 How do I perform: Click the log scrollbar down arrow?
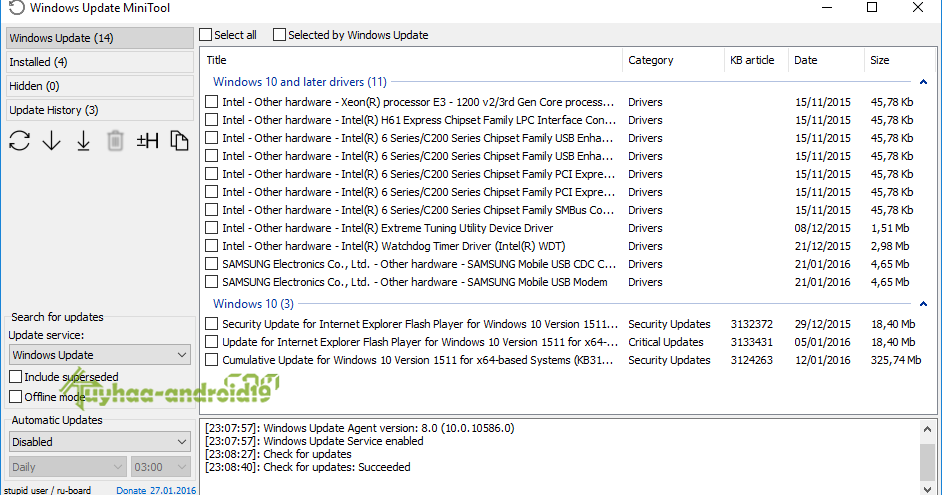[x=927, y=488]
